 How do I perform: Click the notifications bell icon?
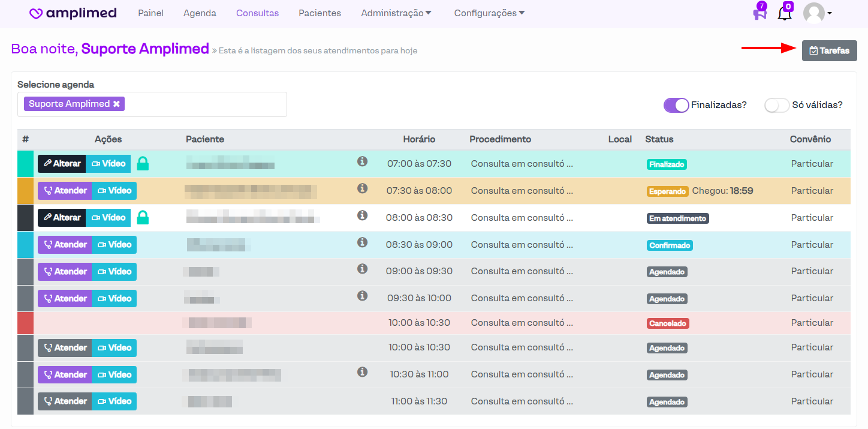click(x=784, y=13)
